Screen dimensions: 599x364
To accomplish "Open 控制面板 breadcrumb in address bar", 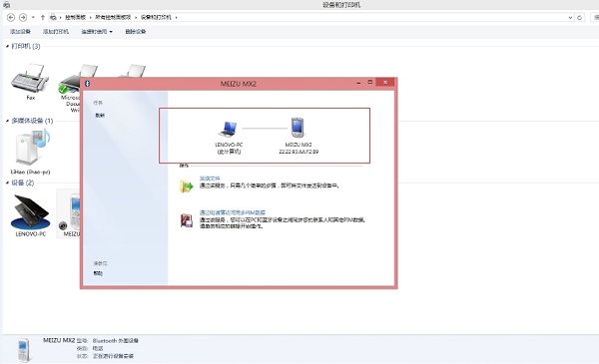I will pos(76,17).
